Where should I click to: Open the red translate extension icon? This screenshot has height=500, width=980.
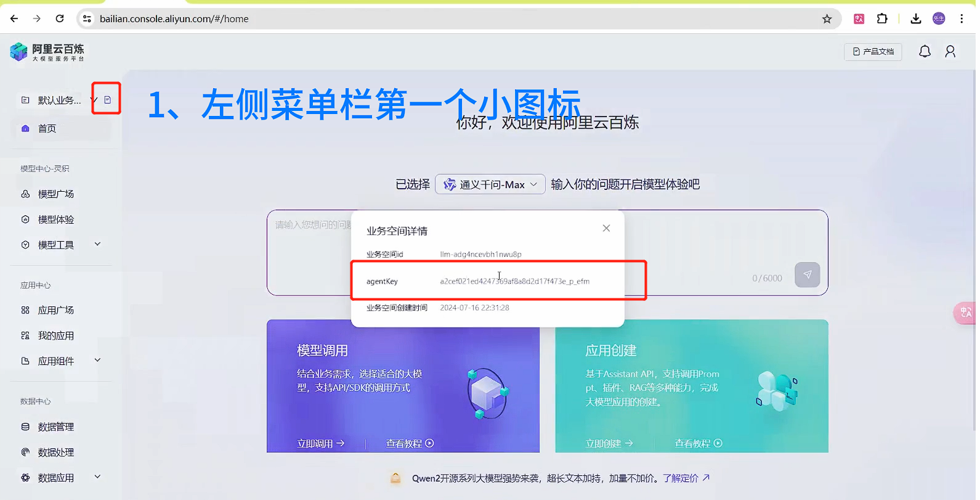pos(859,18)
